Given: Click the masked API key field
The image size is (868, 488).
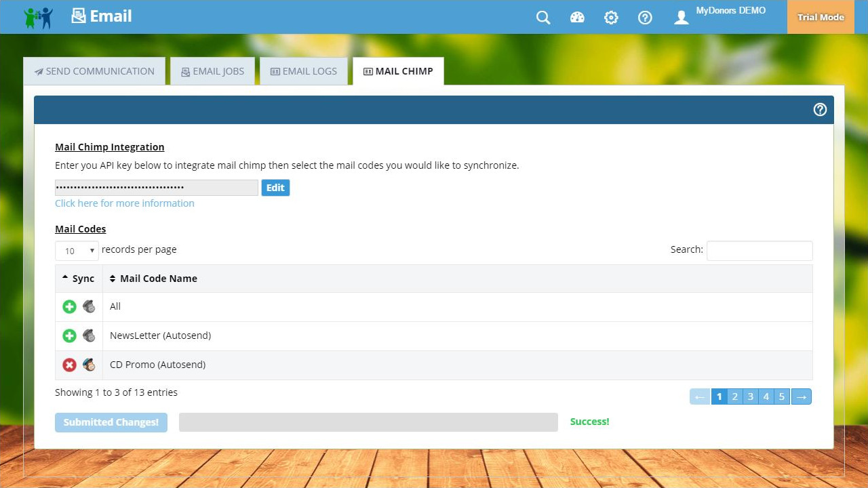Looking at the screenshot, I should tap(157, 188).
